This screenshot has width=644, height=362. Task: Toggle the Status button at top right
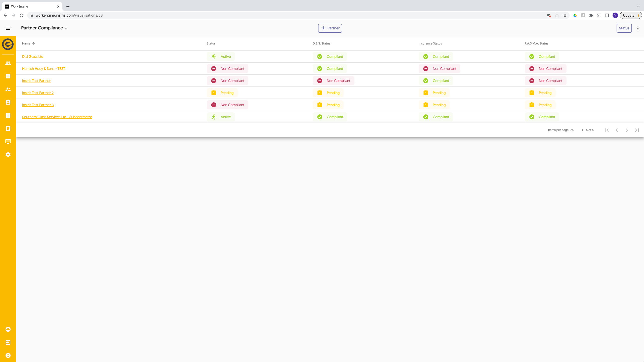[x=624, y=28]
